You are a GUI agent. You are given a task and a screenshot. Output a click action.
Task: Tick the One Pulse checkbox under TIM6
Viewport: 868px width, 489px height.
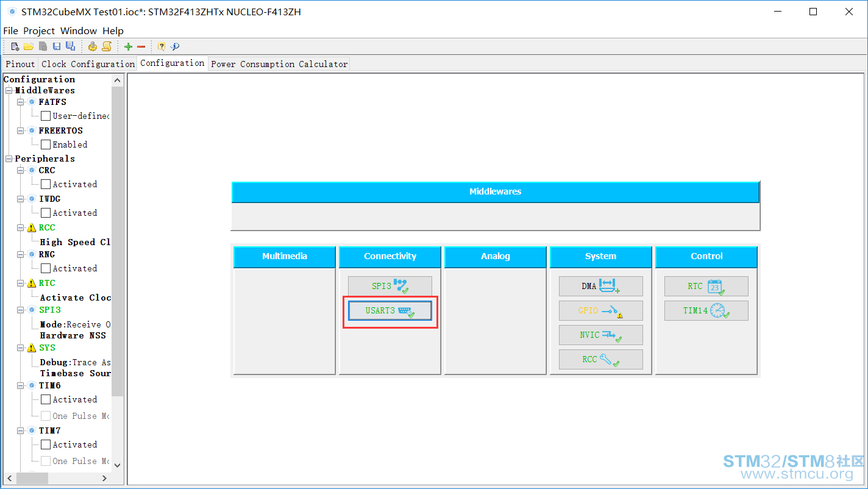coord(46,416)
